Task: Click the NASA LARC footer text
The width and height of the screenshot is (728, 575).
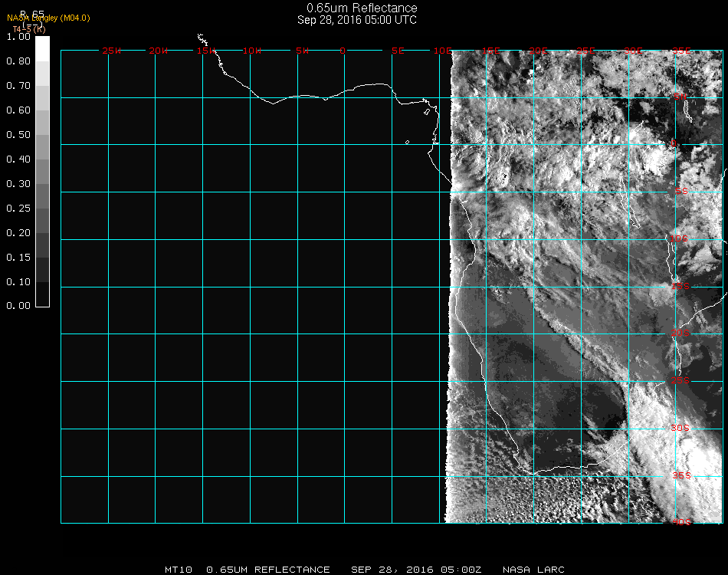Action: coord(533,570)
